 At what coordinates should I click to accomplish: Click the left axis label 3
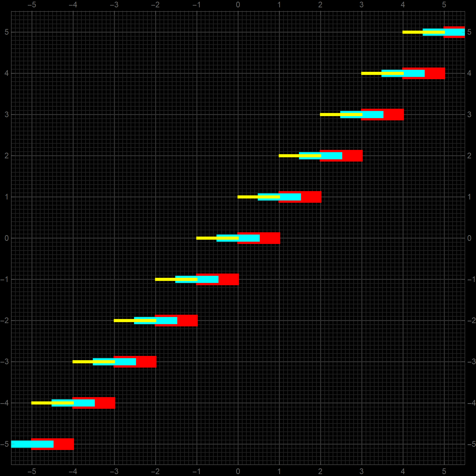(x=6, y=115)
